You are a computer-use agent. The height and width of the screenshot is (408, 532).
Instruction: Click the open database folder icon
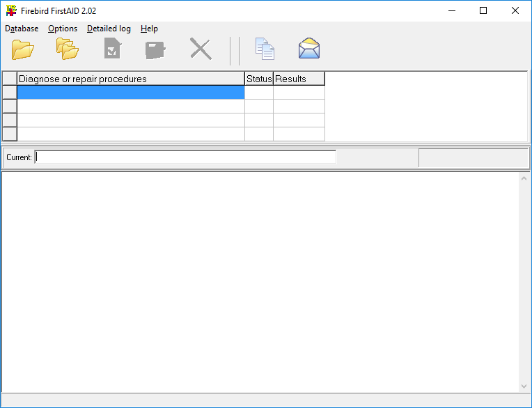tap(22, 49)
